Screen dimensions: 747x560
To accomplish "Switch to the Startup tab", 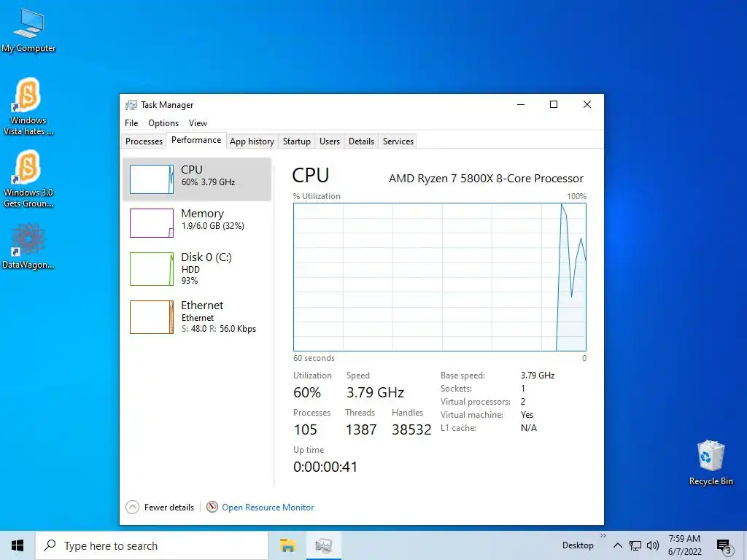I will 297,141.
